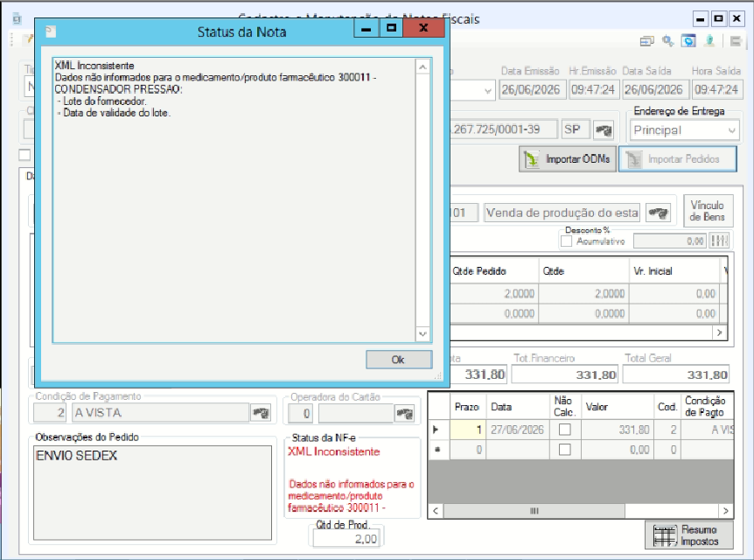Click the user avatar toolbar icon

(x=709, y=41)
